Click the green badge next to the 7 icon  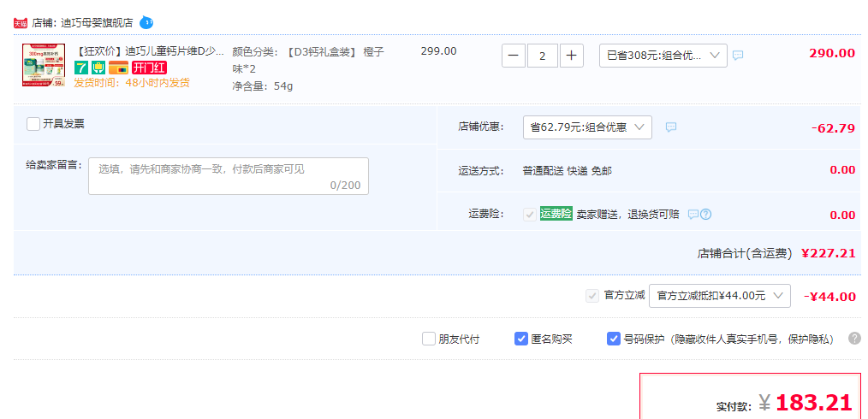[x=98, y=68]
